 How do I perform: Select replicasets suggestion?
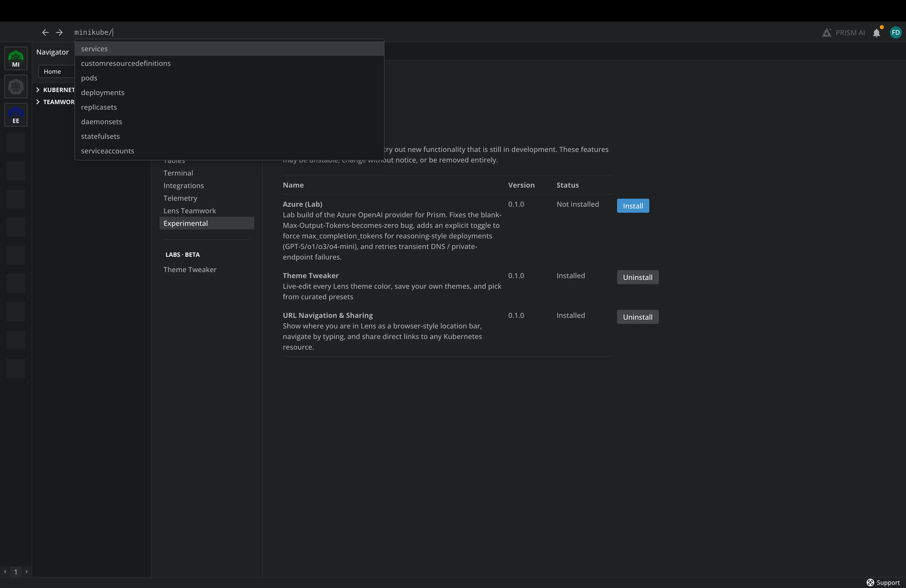click(x=229, y=107)
